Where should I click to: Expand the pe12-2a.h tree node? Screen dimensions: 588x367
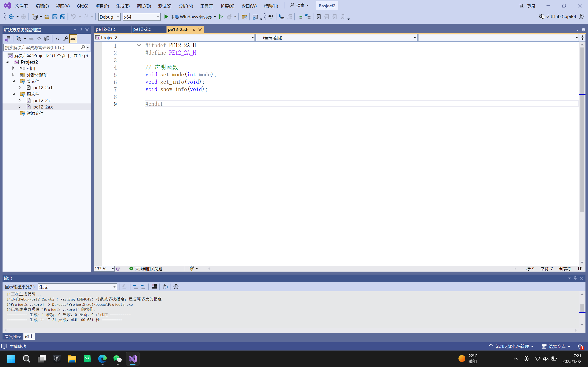[x=20, y=88]
